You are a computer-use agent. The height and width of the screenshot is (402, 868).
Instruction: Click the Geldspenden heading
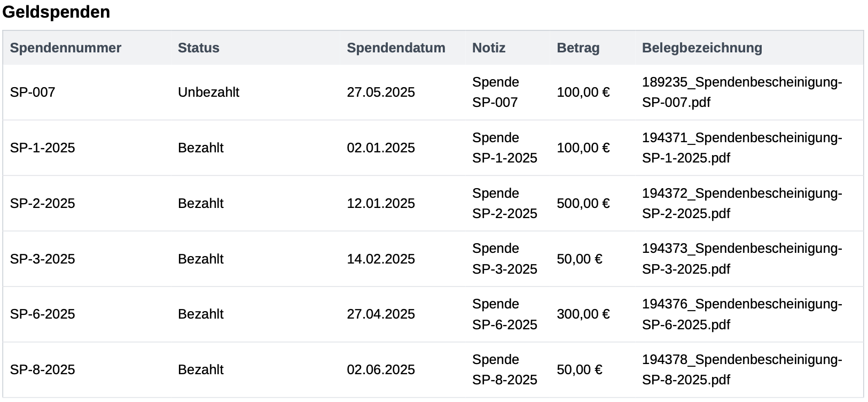coord(56,12)
